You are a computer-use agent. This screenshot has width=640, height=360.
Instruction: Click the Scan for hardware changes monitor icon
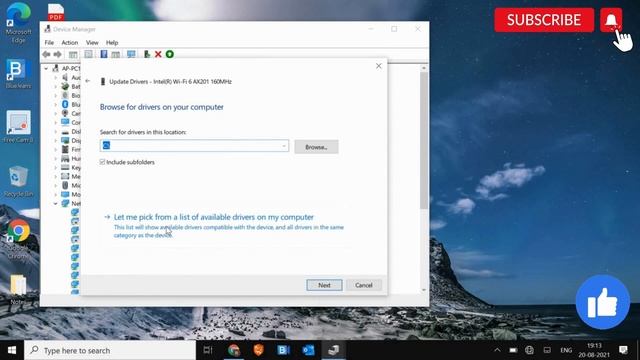(x=131, y=54)
